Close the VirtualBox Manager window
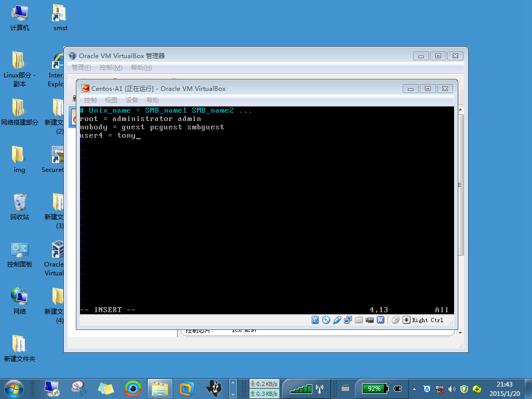The image size is (532, 399). 455,56
